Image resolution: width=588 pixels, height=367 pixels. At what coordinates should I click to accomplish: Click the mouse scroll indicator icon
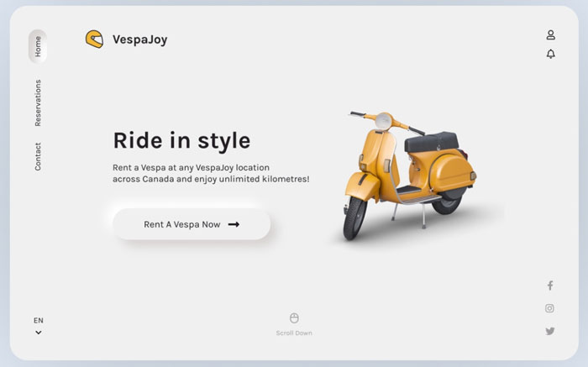[294, 318]
